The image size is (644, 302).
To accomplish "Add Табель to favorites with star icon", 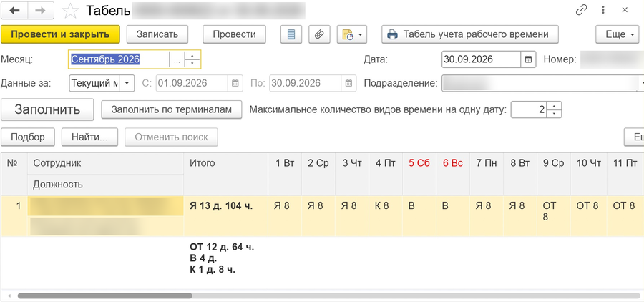I will point(70,11).
